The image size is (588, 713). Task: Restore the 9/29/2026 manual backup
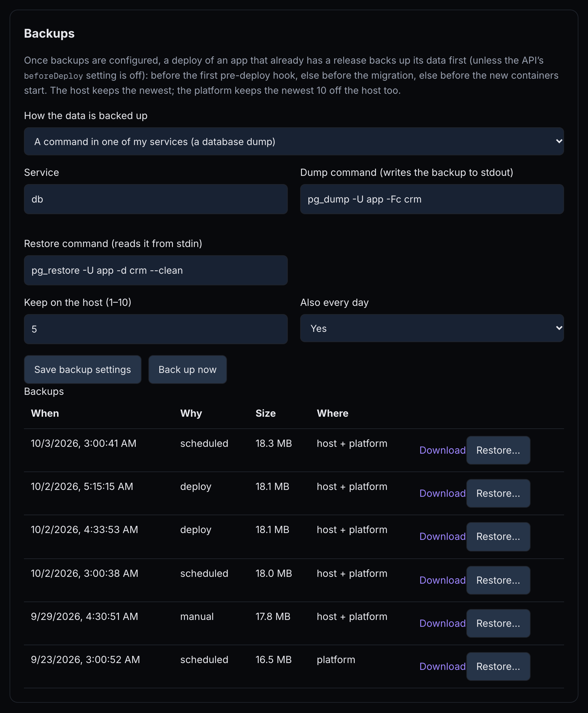pyautogui.click(x=498, y=623)
